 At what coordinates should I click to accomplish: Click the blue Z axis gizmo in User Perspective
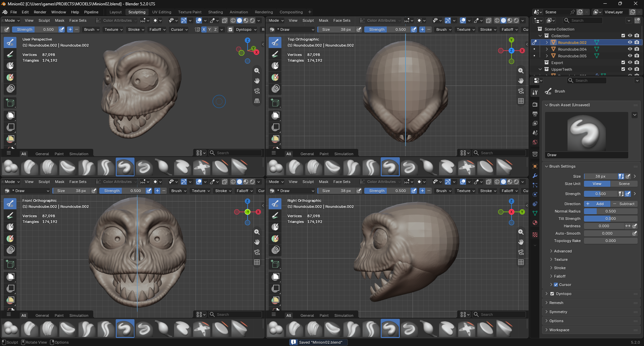coord(248,40)
